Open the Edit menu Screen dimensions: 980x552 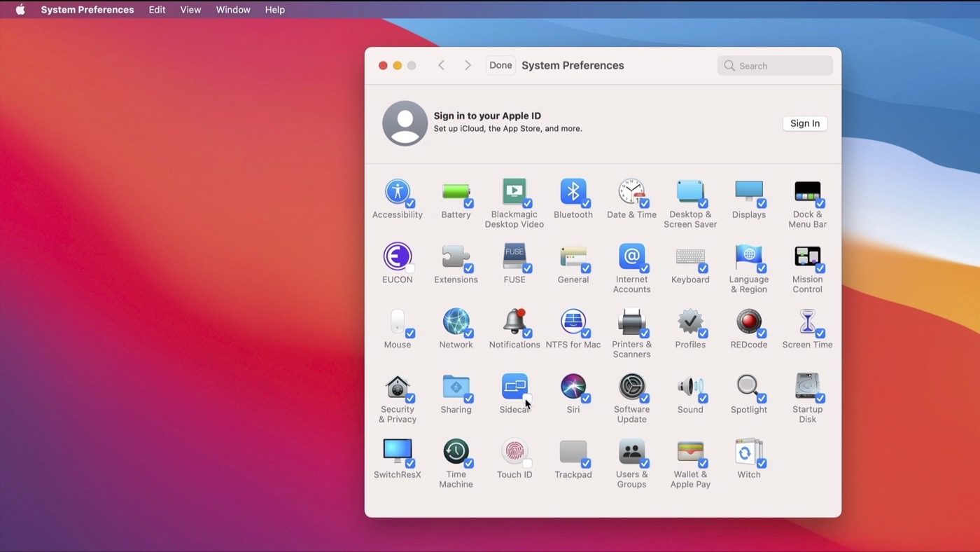[x=157, y=10]
